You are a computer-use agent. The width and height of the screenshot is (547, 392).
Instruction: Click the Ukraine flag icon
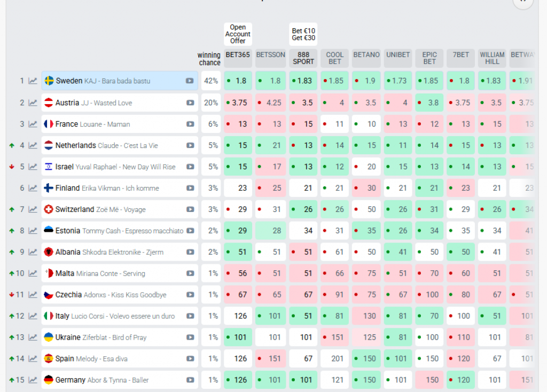point(49,338)
